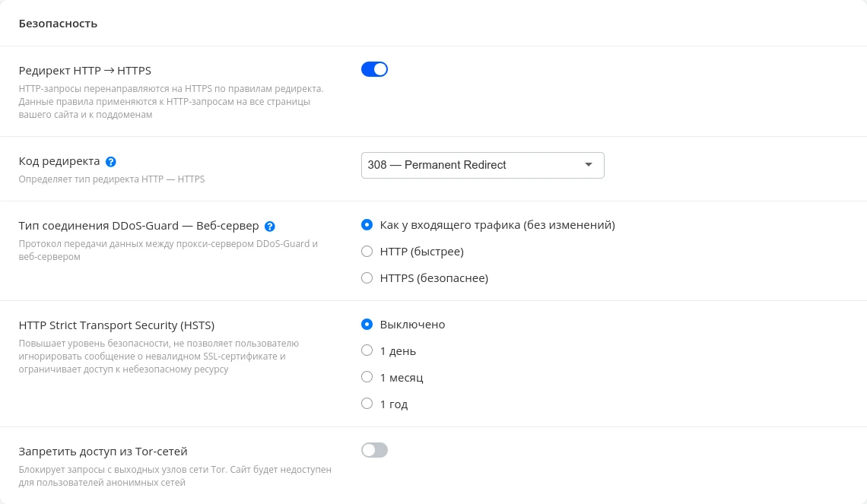Expand the 308 Permanent Redirect dropdown
This screenshot has width=867, height=504.
click(x=482, y=165)
